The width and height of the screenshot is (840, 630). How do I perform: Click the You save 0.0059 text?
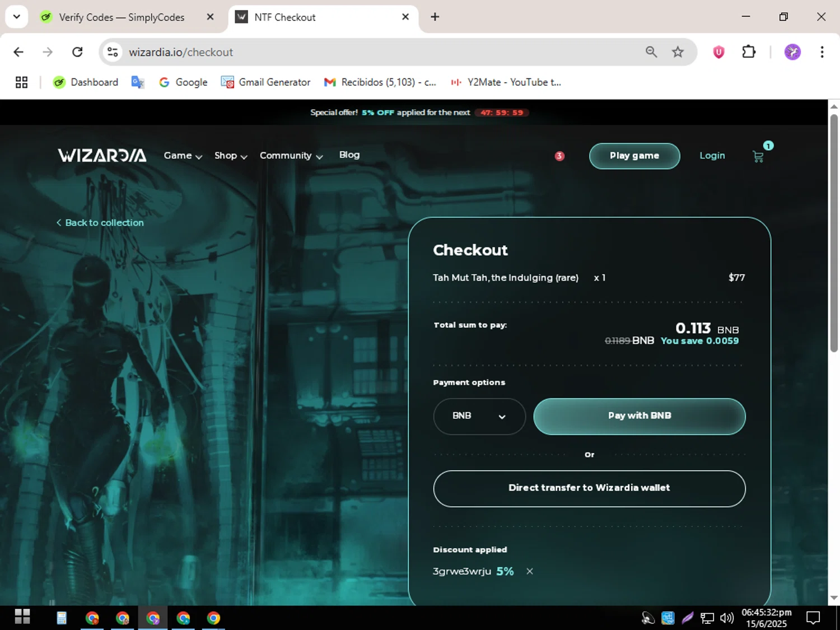point(700,340)
